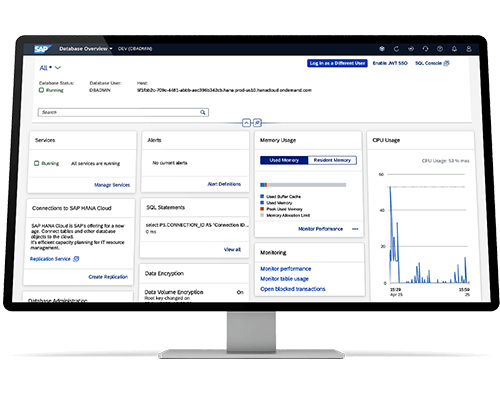Image resolution: width=500 pixels, height=393 pixels.
Task: Open Replication Service link
Action: [x=50, y=259]
